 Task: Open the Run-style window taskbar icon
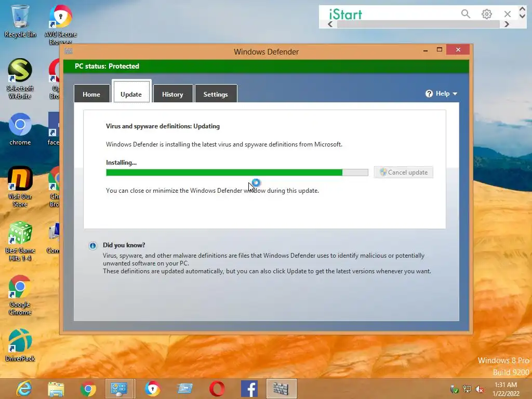click(185, 389)
